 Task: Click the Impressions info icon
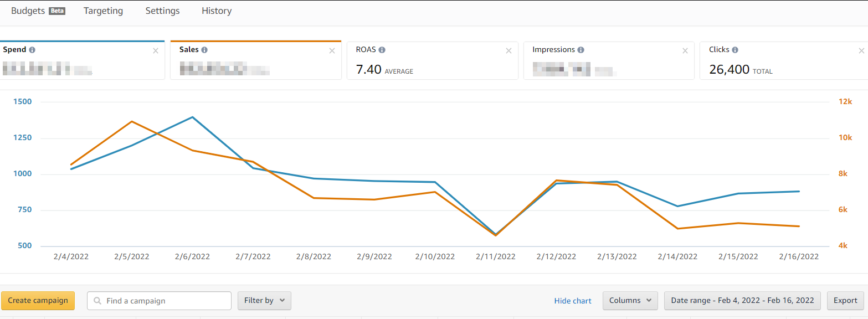[x=581, y=50]
